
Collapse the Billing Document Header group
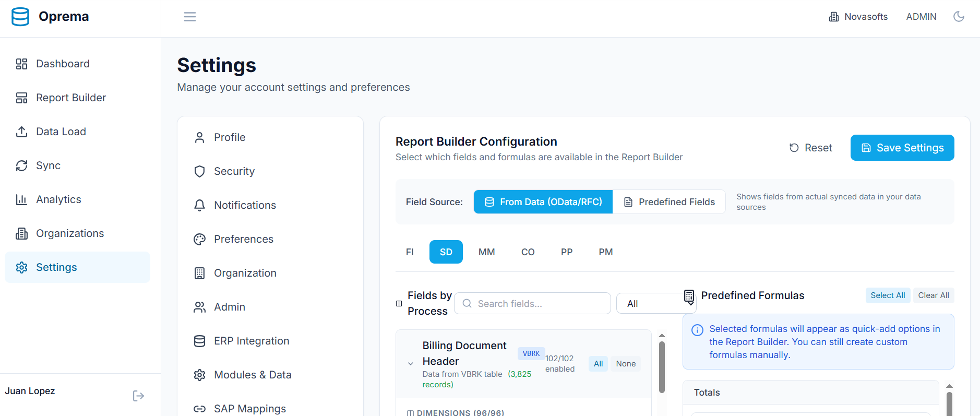pos(411,364)
